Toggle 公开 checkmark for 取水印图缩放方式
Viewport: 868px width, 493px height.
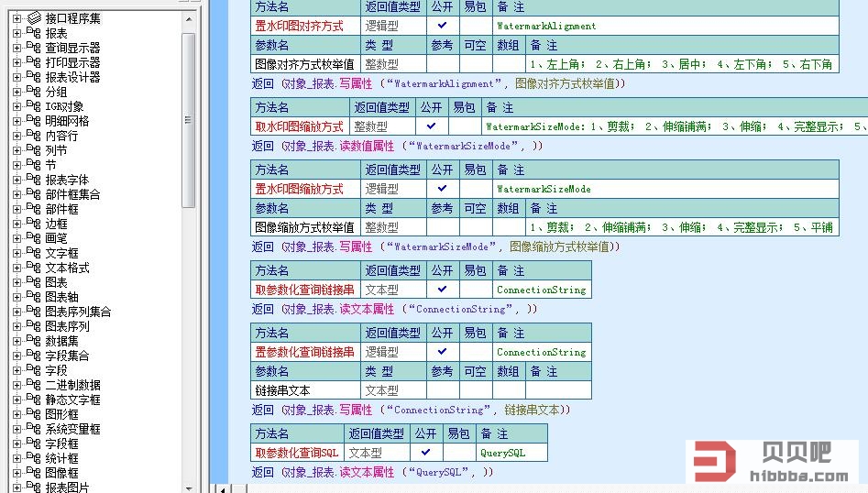coord(431,126)
